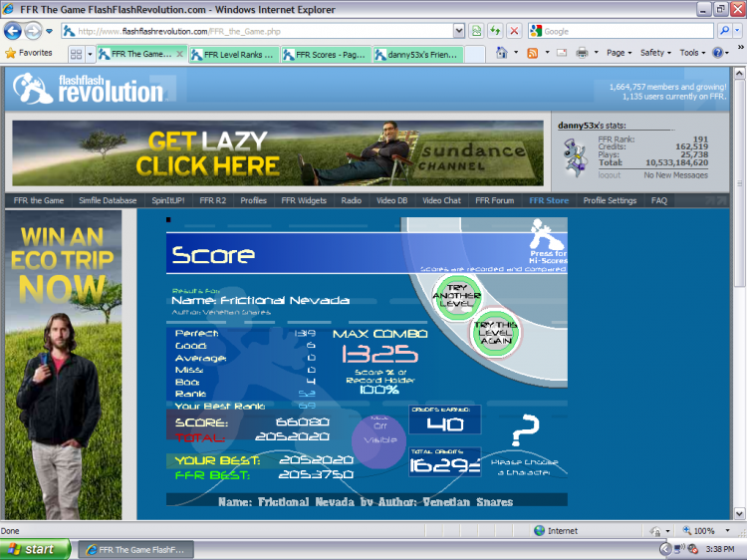Open FFR R2 nav item
This screenshot has width=747, height=560.
click(x=213, y=200)
